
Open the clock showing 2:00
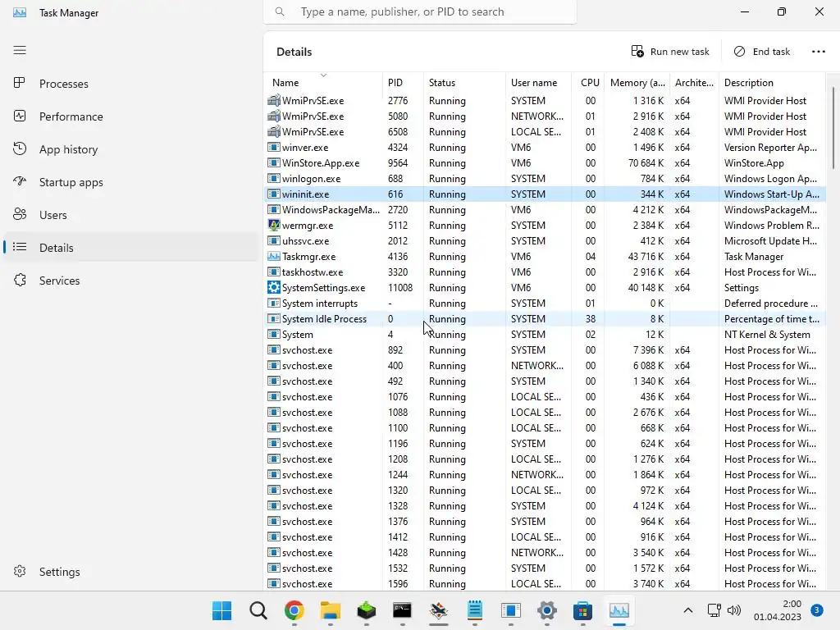778,610
